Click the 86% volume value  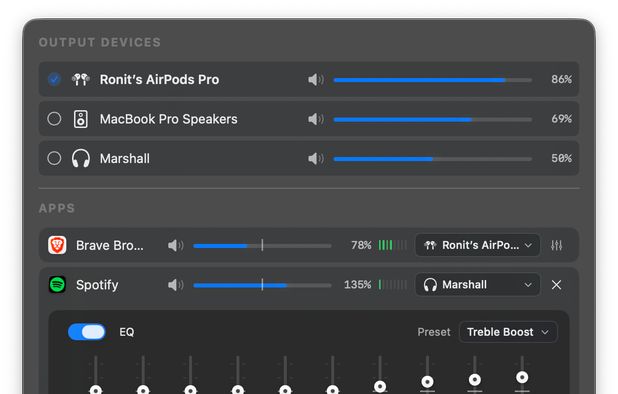click(561, 79)
